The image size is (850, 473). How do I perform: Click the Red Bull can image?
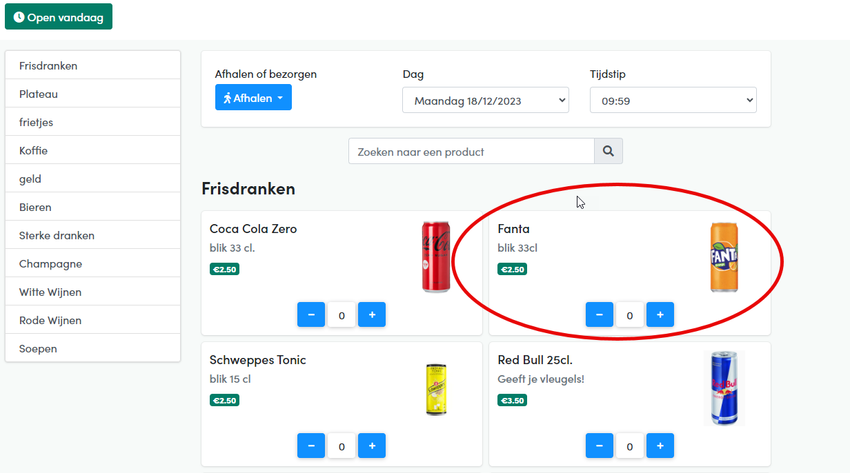coord(724,388)
